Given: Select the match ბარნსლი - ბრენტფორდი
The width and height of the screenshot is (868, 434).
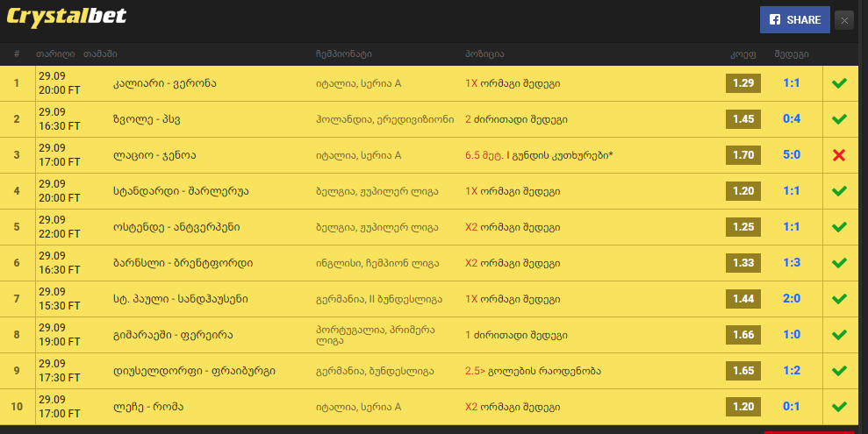Looking at the screenshot, I should click(x=183, y=263).
